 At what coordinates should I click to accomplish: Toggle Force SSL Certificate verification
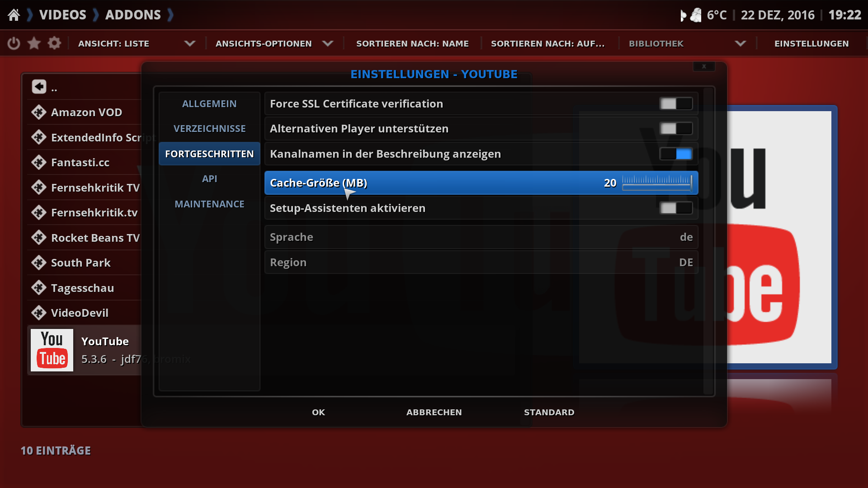[676, 104]
